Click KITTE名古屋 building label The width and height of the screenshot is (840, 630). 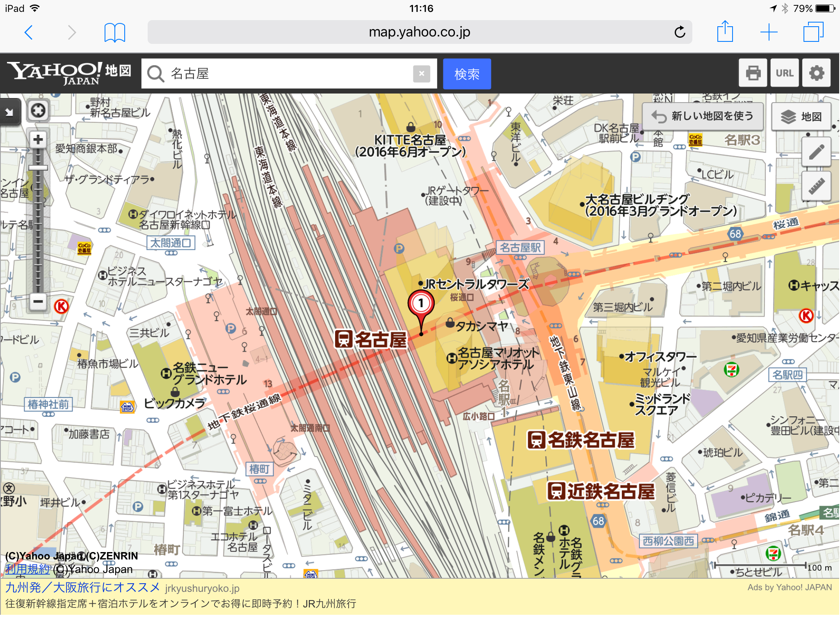(x=410, y=146)
